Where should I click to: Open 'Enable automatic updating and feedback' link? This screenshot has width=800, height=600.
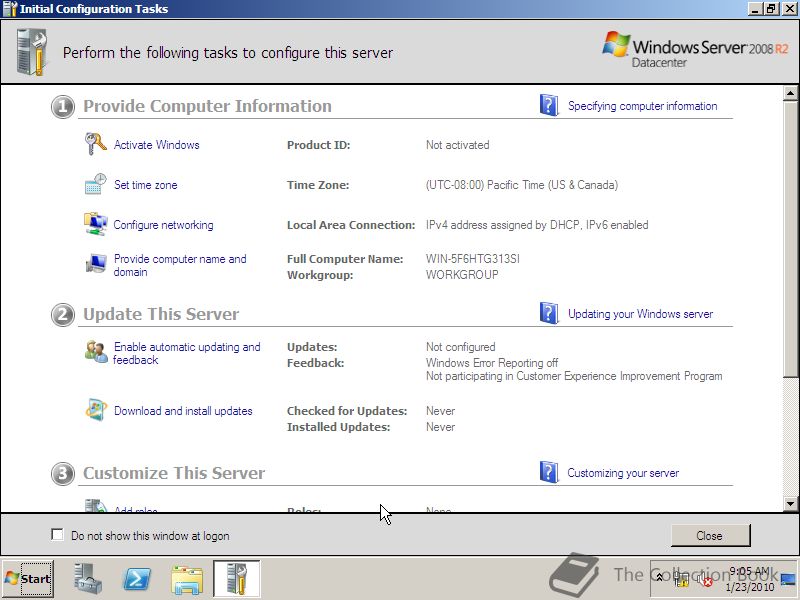(187, 353)
